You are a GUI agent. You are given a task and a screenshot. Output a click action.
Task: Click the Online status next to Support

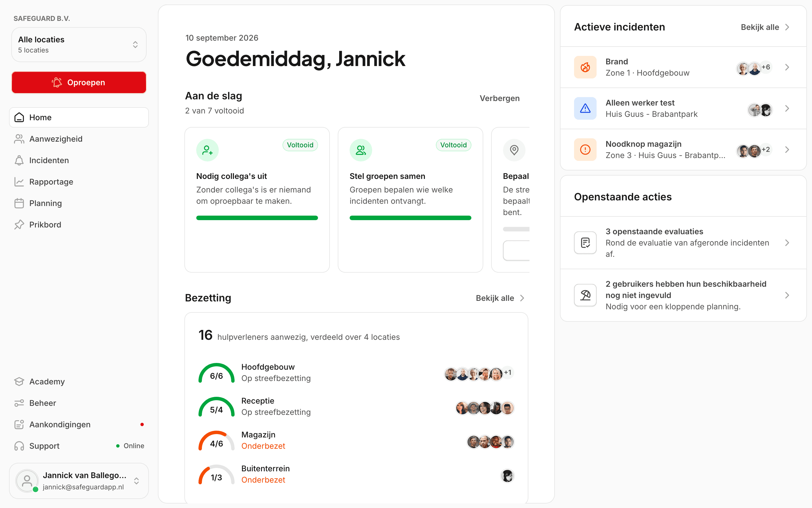click(130, 446)
